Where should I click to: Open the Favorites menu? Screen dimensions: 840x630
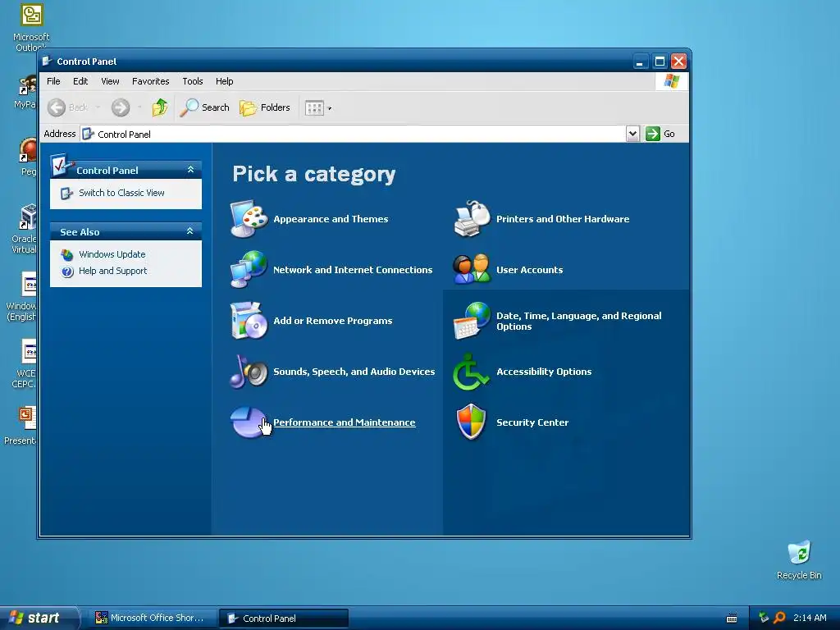pyautogui.click(x=151, y=81)
